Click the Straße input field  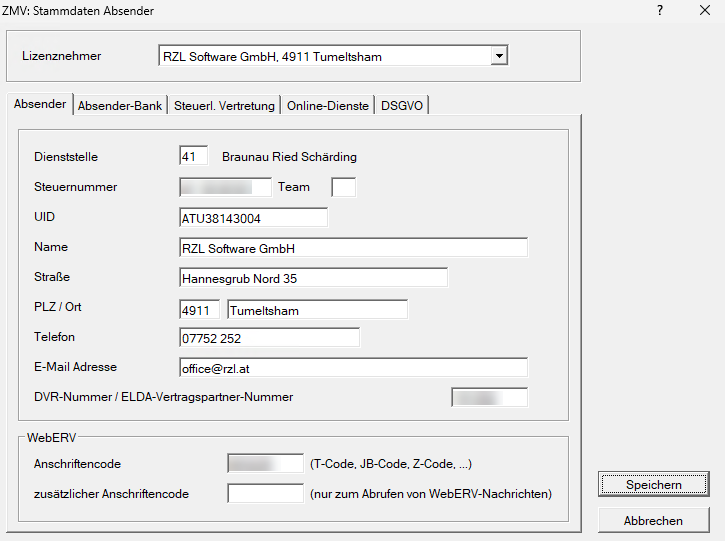313,278
